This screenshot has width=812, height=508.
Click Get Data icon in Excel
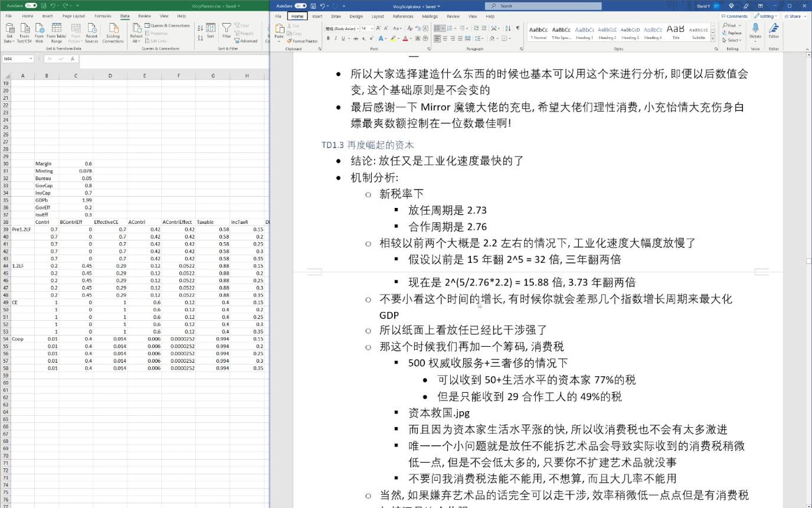9,33
